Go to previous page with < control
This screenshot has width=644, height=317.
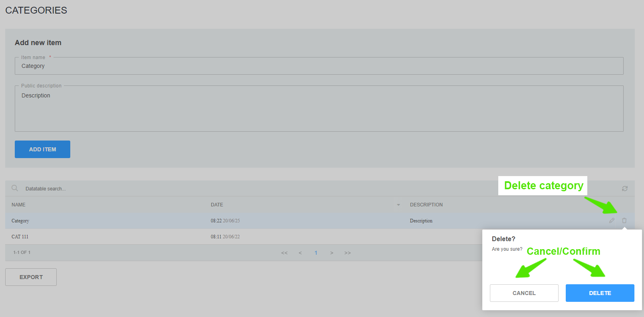pyautogui.click(x=300, y=253)
